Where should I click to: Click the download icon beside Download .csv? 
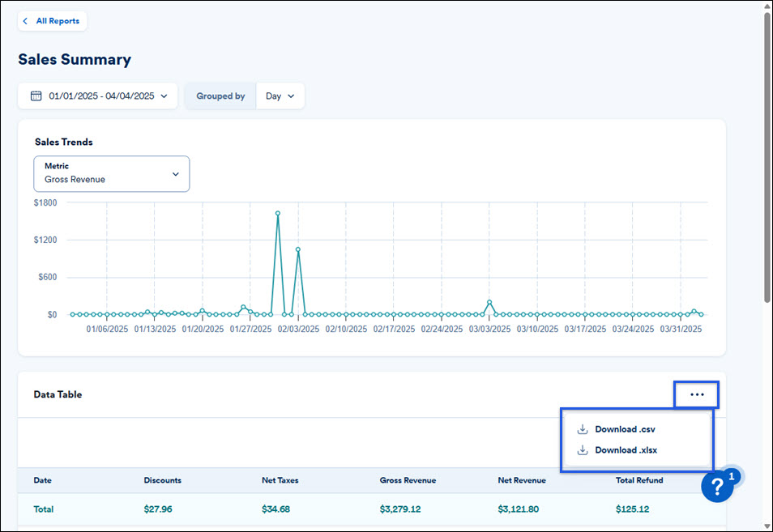[x=583, y=429]
